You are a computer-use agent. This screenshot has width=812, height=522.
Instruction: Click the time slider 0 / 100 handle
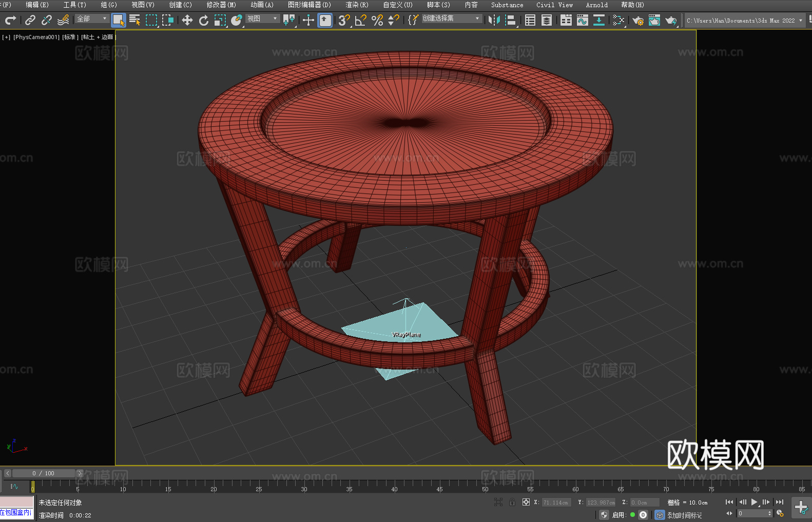[44, 473]
